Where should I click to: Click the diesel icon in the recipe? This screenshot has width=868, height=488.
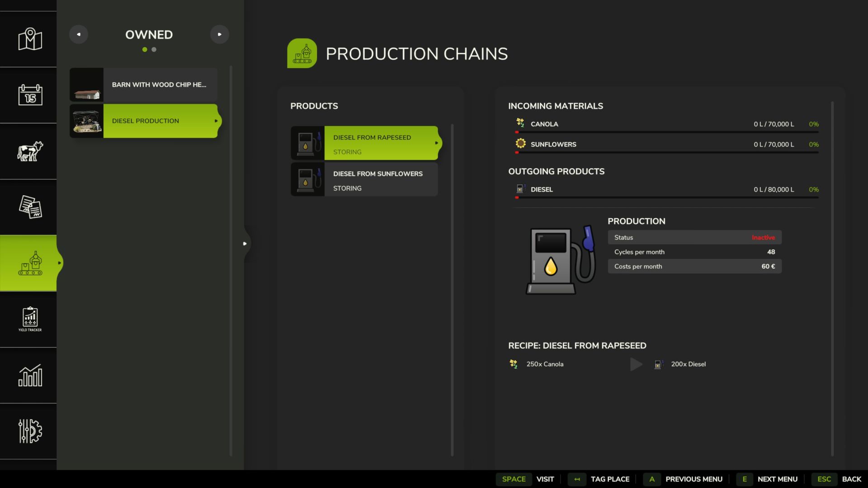point(659,364)
